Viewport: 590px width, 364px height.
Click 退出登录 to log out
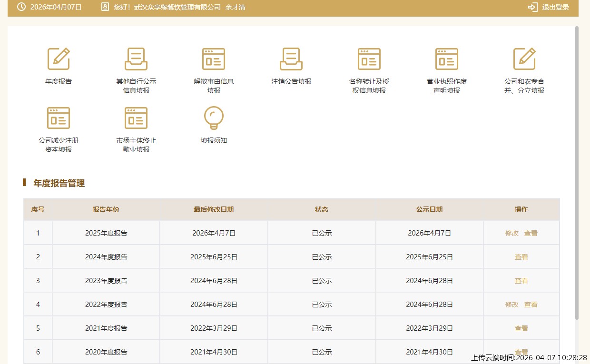[x=549, y=7]
